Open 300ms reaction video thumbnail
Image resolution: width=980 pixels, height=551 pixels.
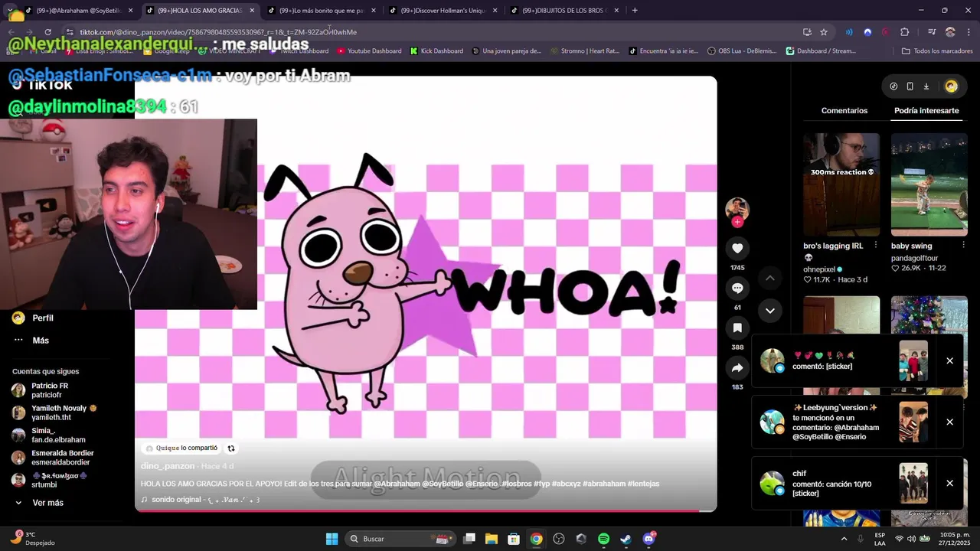pyautogui.click(x=841, y=184)
